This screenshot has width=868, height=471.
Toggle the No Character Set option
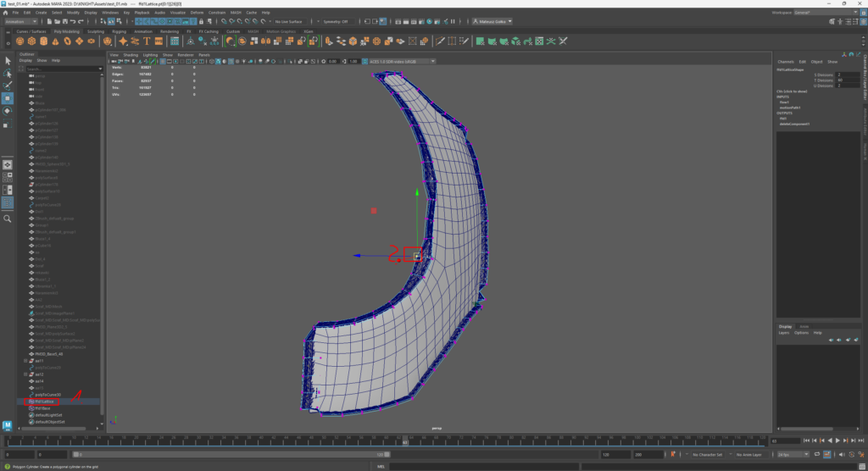pyautogui.click(x=708, y=455)
